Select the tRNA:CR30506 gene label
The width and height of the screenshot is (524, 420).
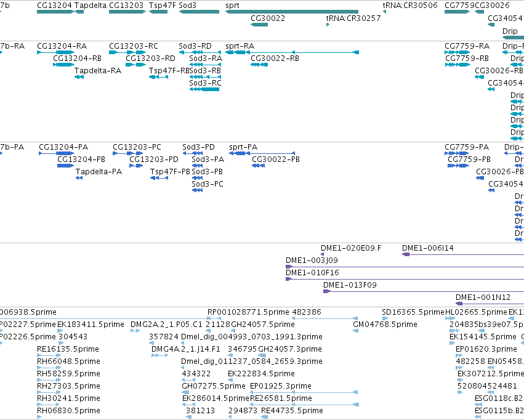(x=410, y=6)
